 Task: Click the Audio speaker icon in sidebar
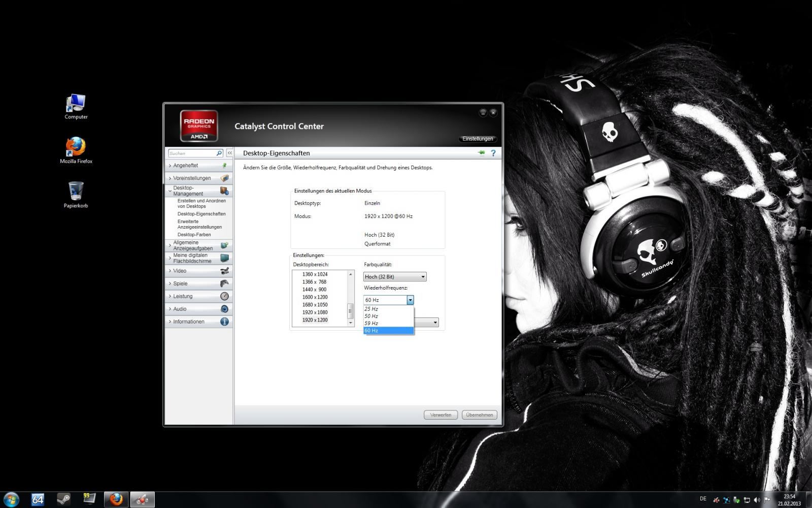coord(224,309)
